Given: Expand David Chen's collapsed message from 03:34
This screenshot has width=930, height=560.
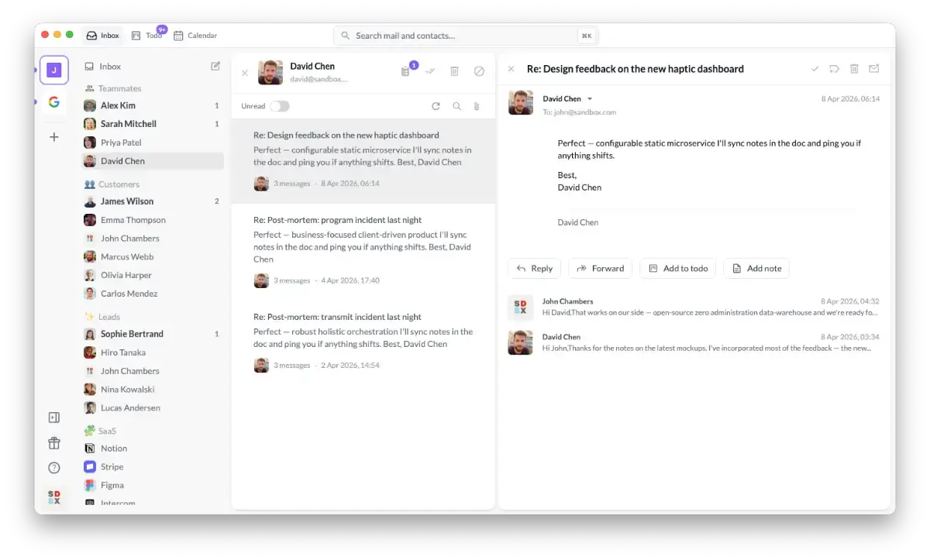Looking at the screenshot, I should [x=694, y=342].
